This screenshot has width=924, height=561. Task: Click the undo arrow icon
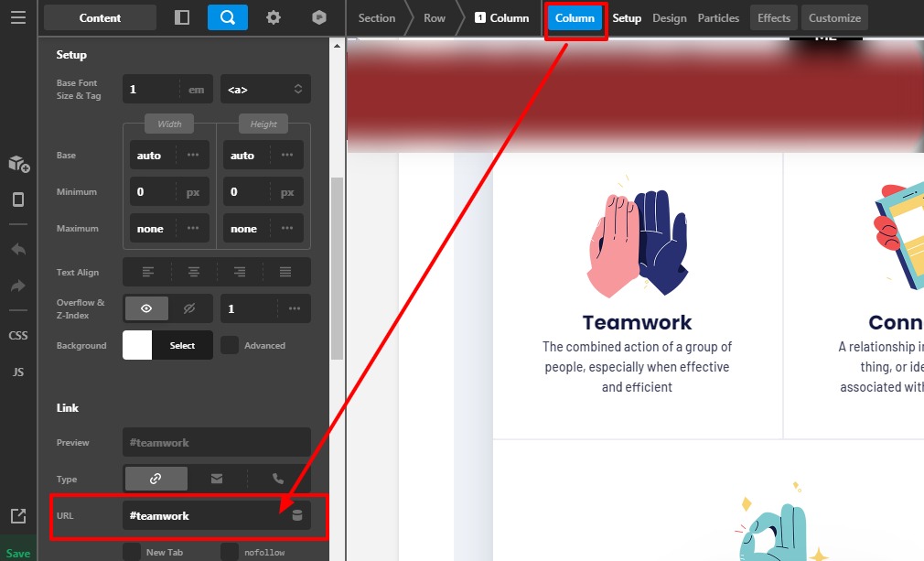click(18, 249)
